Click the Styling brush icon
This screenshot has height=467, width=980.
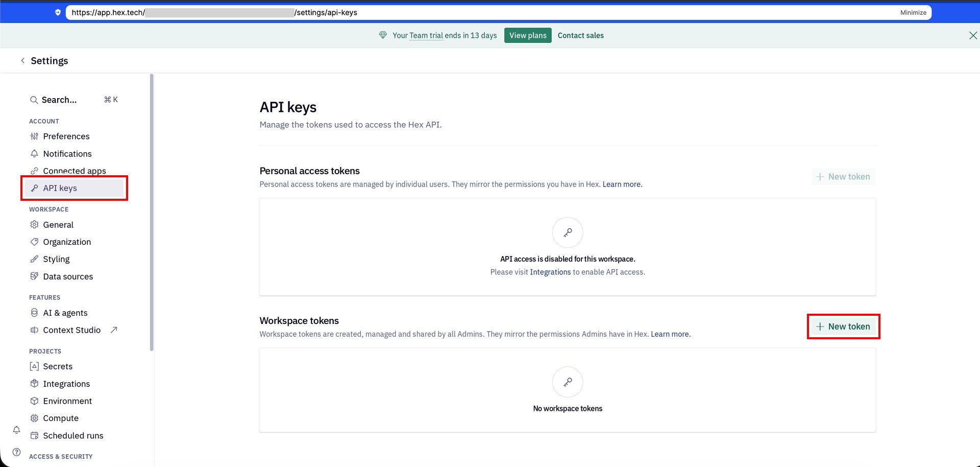pyautogui.click(x=34, y=259)
